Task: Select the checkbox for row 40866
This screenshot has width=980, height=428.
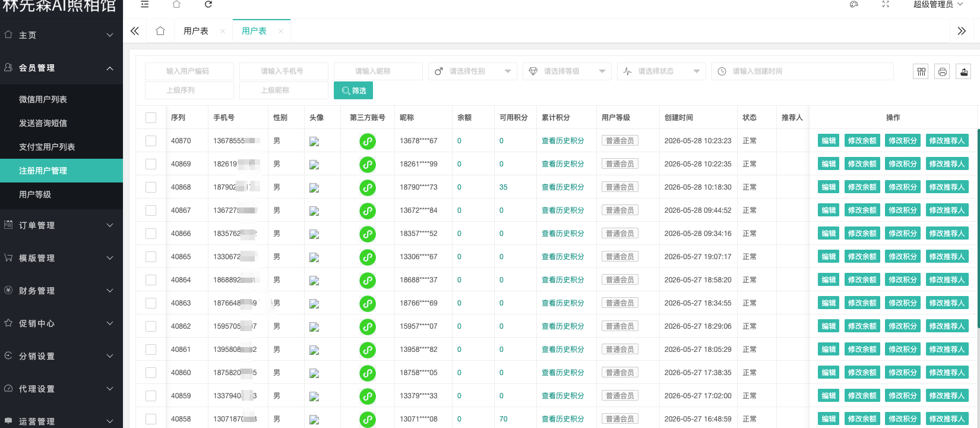Action: [151, 234]
